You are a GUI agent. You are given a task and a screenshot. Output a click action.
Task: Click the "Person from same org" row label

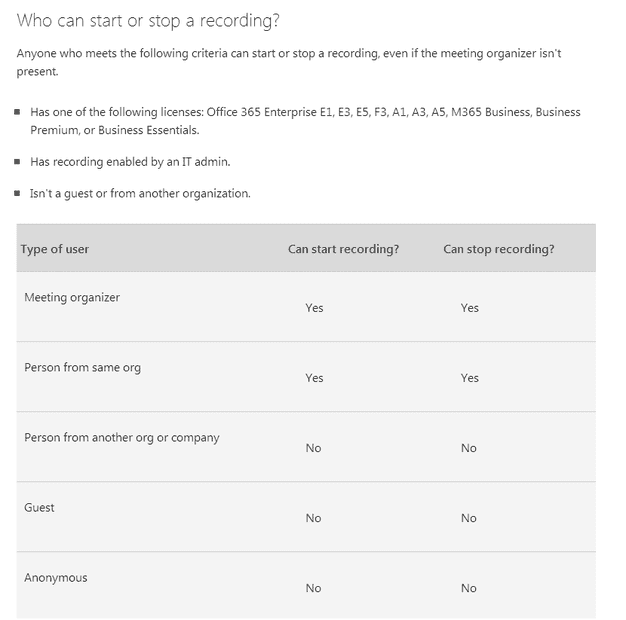tap(82, 367)
